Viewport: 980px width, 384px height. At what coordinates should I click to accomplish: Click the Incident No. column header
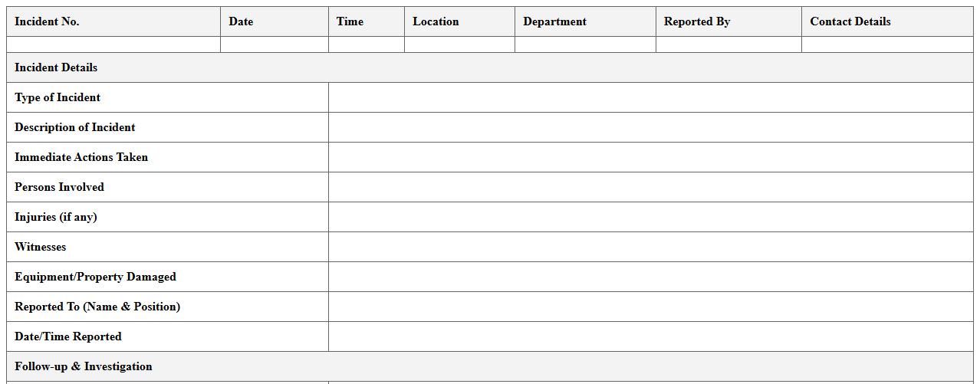tap(47, 21)
